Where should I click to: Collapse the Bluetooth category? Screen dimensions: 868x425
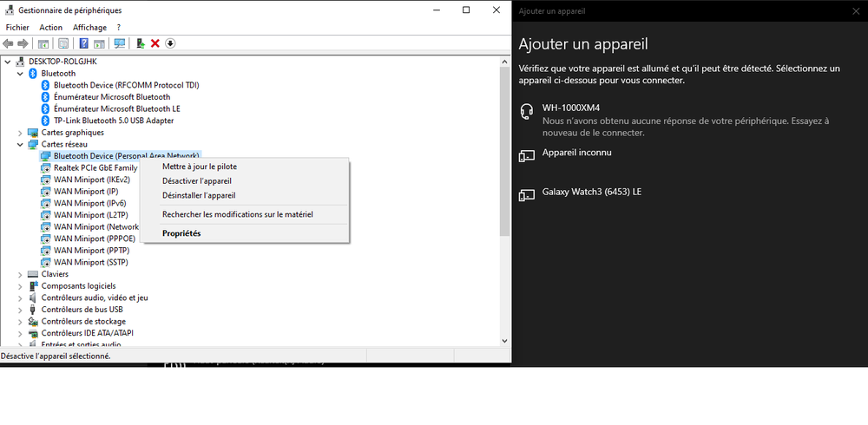[21, 74]
